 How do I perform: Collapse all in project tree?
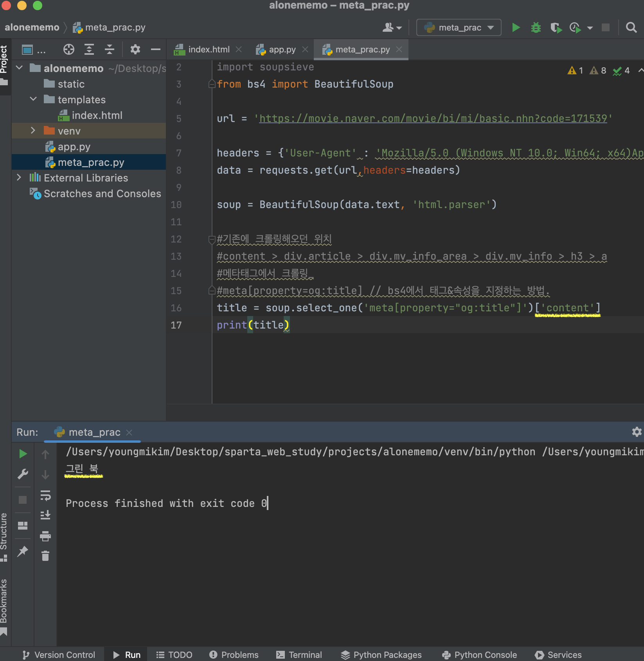point(110,49)
